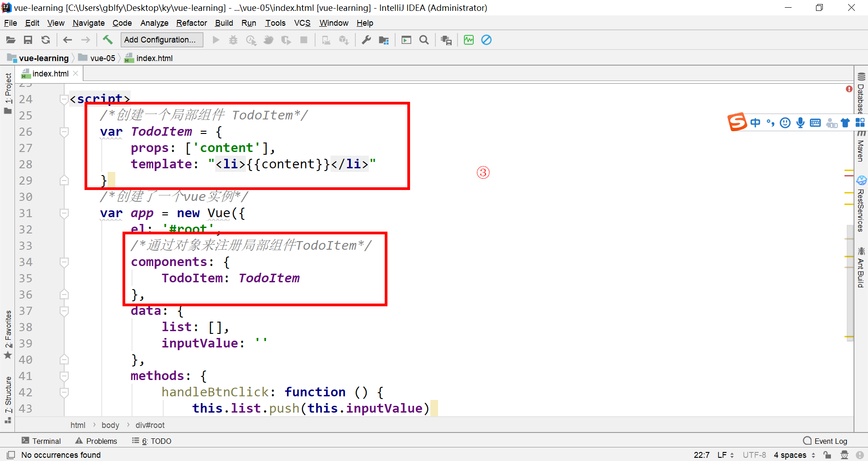Click the Sogou input method logo
This screenshot has width=868, height=461.
pos(737,122)
